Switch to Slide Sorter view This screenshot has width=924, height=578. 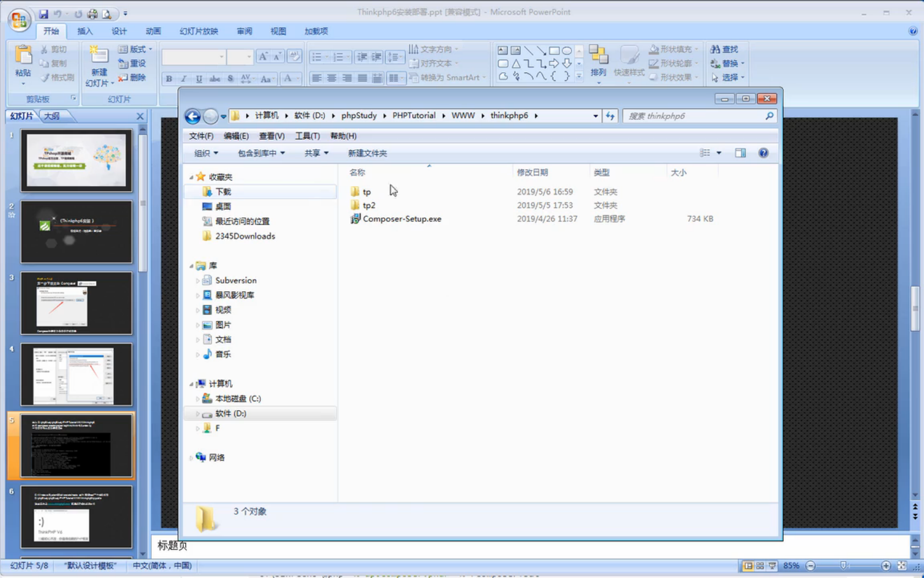click(x=760, y=566)
